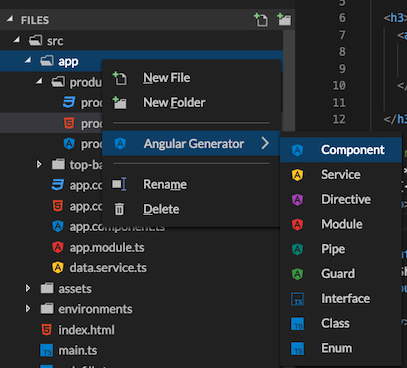Click the purple Angular icon beside Directive
Screen dimensions: 407x368
pos(297,199)
